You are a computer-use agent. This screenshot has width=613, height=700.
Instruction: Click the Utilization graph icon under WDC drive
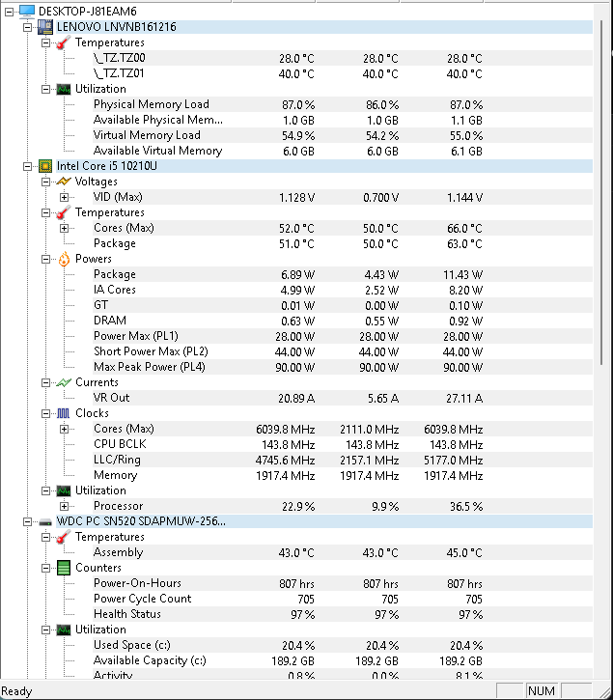click(64, 630)
